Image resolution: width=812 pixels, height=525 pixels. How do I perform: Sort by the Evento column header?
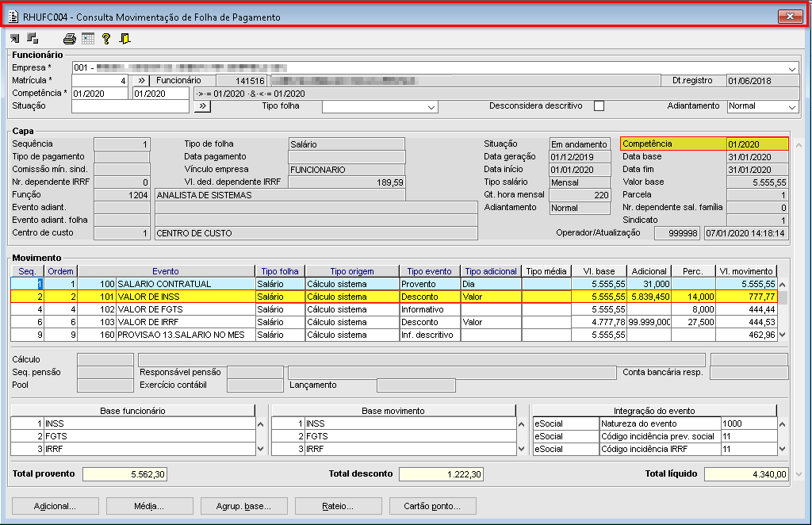[x=166, y=271]
